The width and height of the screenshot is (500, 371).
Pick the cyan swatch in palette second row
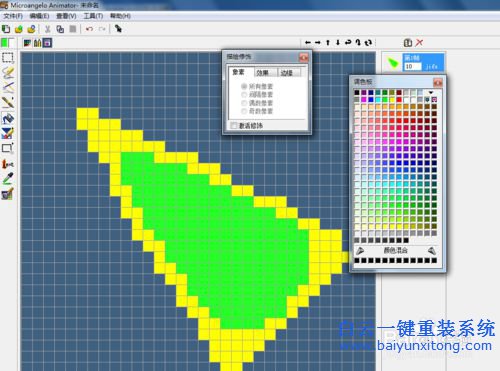(378, 99)
